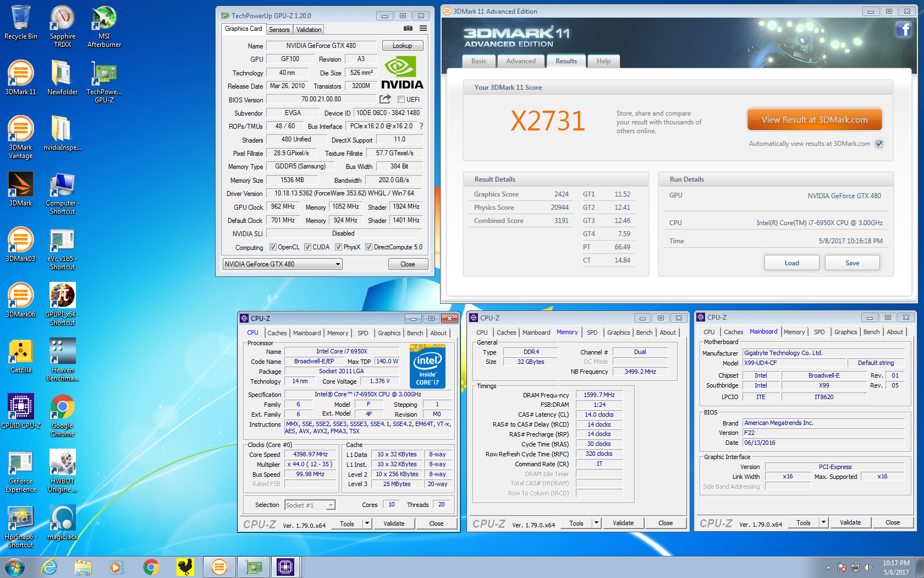The height and width of the screenshot is (578, 924).
Task: Open GPU-Z hamburger menu icon
Action: pyautogui.click(x=423, y=28)
